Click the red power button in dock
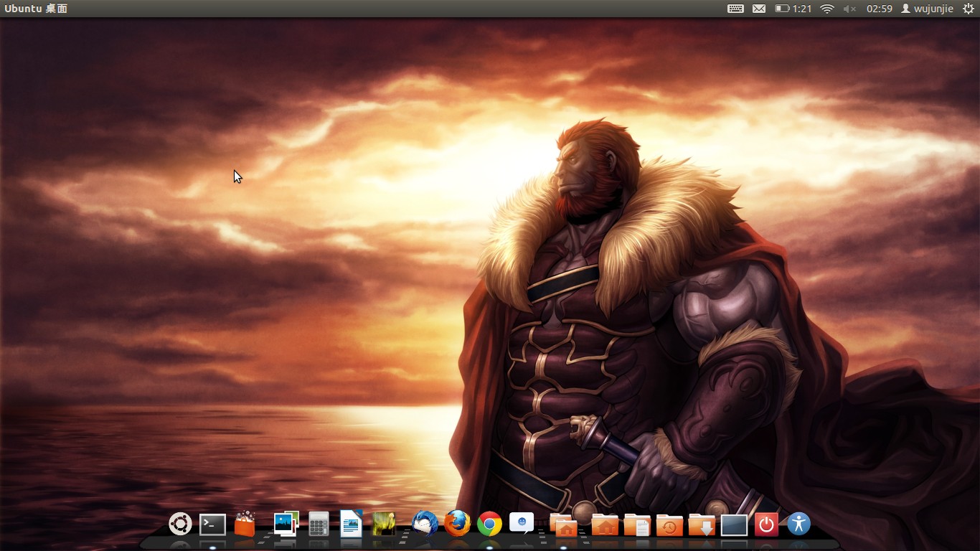Viewport: 980px width, 551px height. pos(766,524)
